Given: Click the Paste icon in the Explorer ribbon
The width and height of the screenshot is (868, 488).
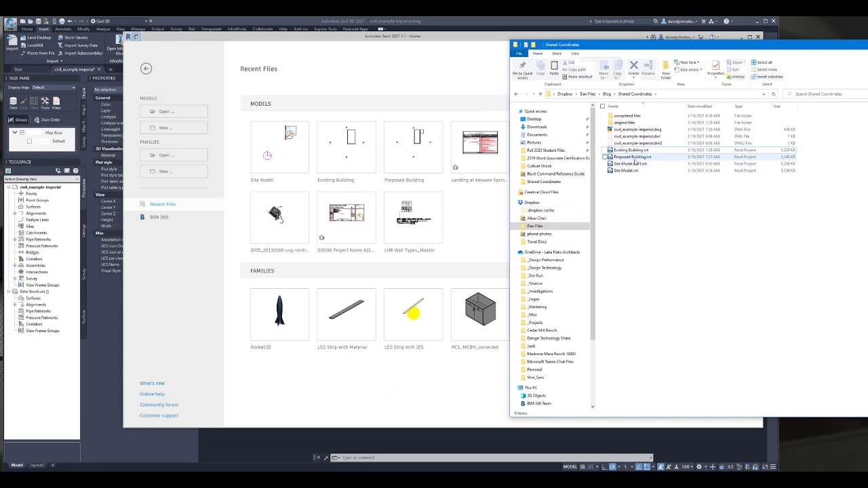Looking at the screenshot, I should click(x=554, y=68).
